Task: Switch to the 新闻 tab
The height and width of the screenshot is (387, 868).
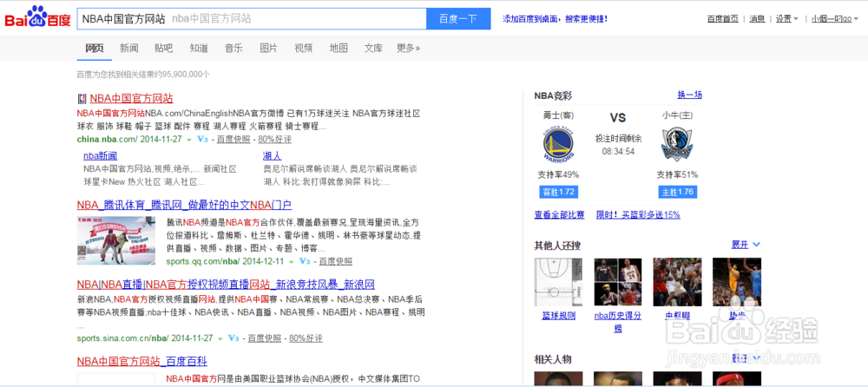Action: (129, 49)
